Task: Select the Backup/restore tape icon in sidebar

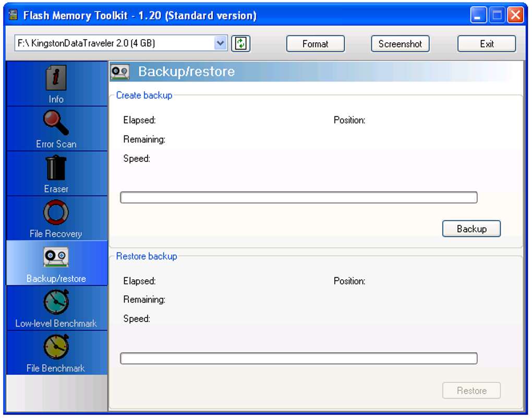Action: point(56,257)
